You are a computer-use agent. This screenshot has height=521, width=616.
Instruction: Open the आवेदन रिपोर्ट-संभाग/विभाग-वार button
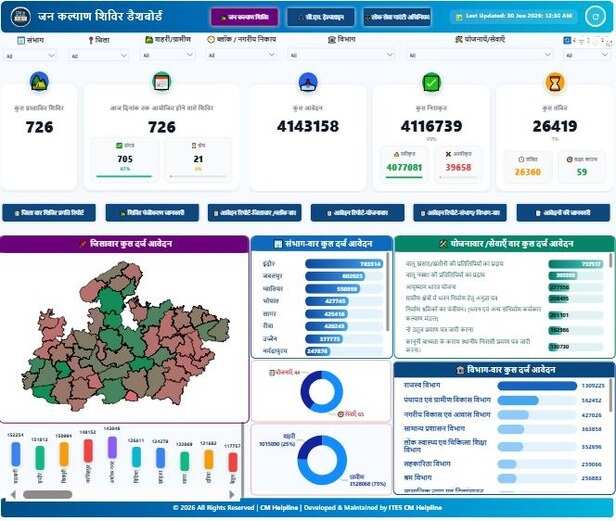pos(460,213)
